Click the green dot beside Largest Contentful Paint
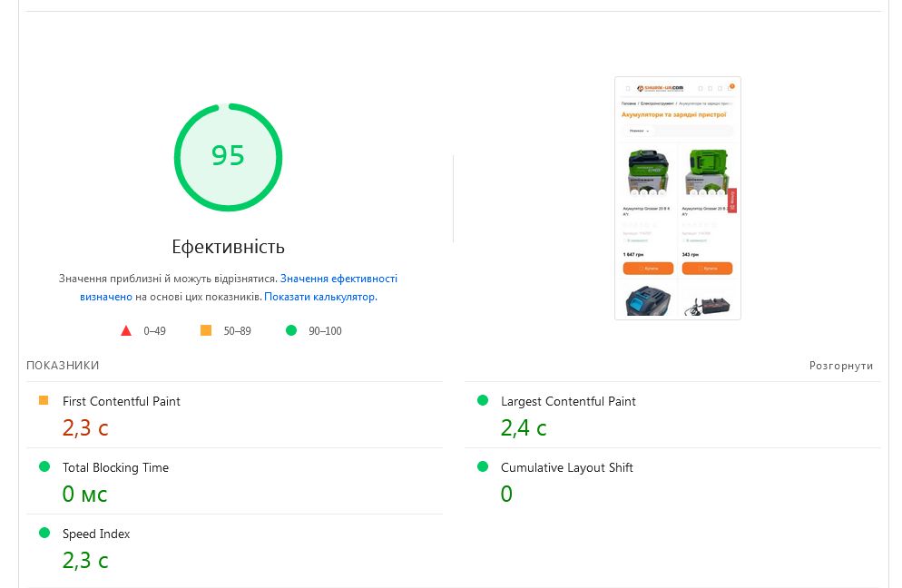The width and height of the screenshot is (902, 588). pyautogui.click(x=483, y=400)
